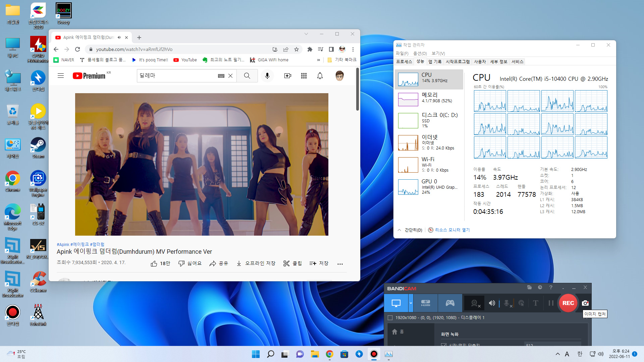Switch to 앱 기록 tab
The height and width of the screenshot is (362, 644).
pos(435,62)
